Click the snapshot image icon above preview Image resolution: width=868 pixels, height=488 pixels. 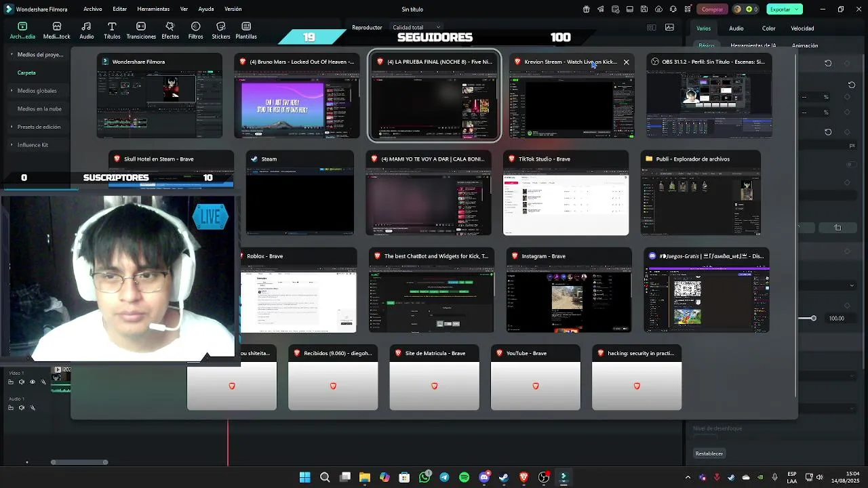[669, 28]
